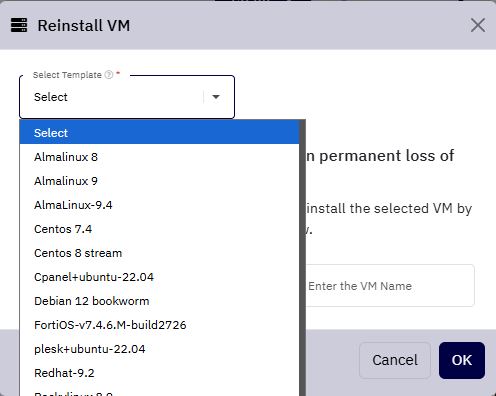Click the Enter the VM Name field

(x=390, y=286)
